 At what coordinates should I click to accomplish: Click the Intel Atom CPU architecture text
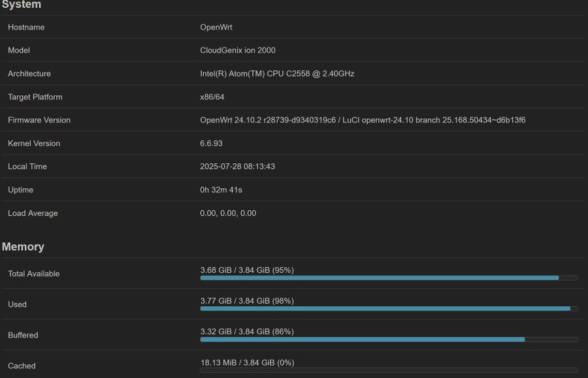coord(277,73)
